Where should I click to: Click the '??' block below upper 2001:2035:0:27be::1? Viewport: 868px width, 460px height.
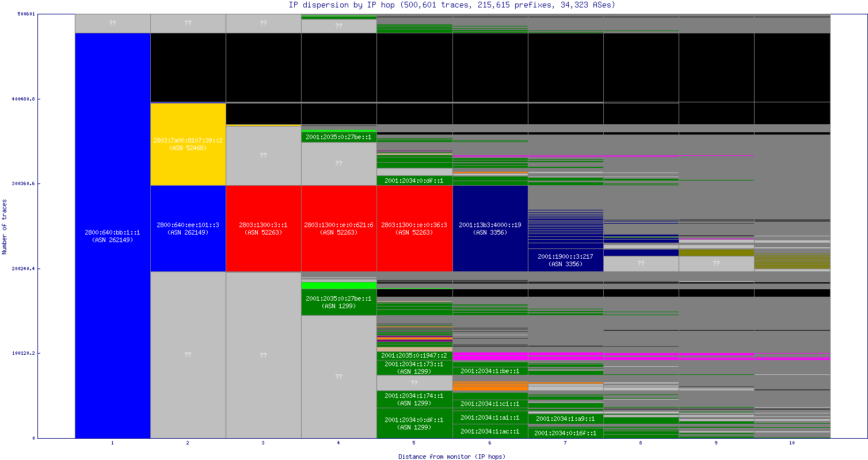[339, 164]
